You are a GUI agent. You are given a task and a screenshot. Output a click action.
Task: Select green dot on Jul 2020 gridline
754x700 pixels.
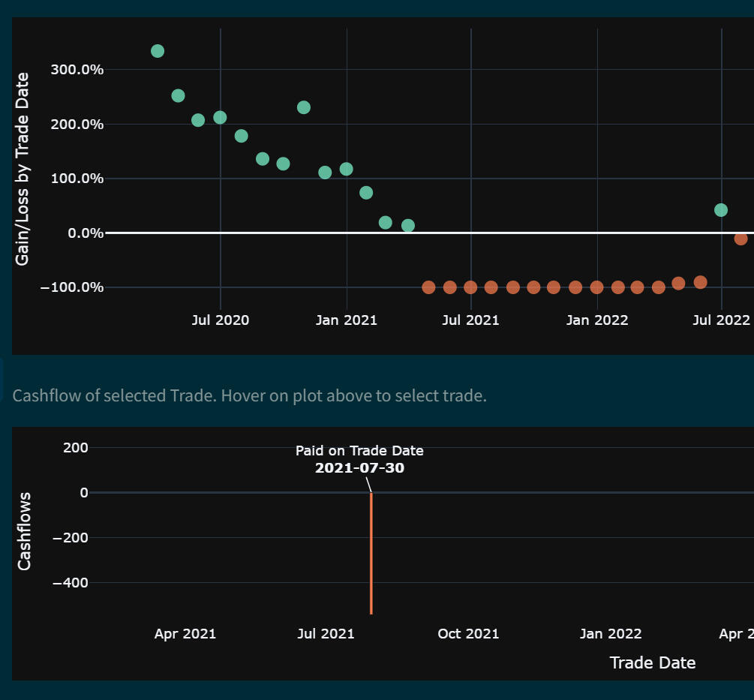(220, 118)
